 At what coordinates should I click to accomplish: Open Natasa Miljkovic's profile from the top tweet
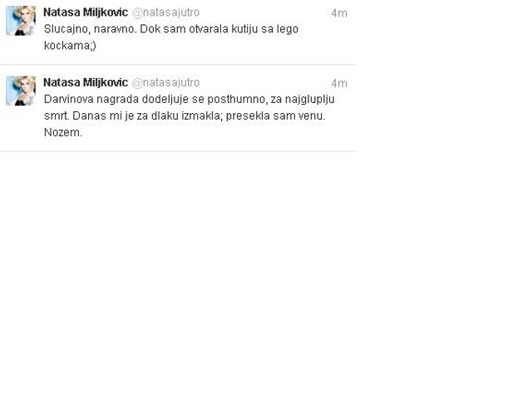click(86, 12)
